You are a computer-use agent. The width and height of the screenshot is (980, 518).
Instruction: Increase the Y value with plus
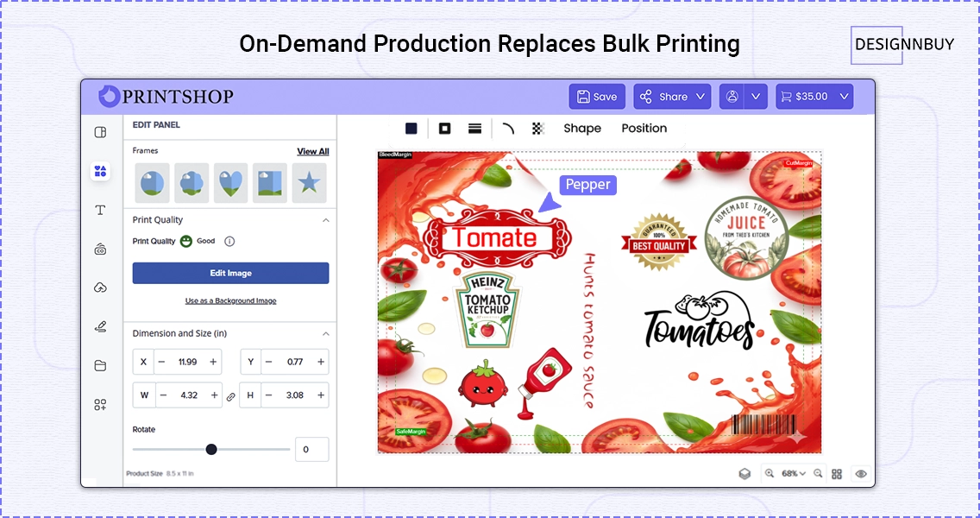click(321, 362)
